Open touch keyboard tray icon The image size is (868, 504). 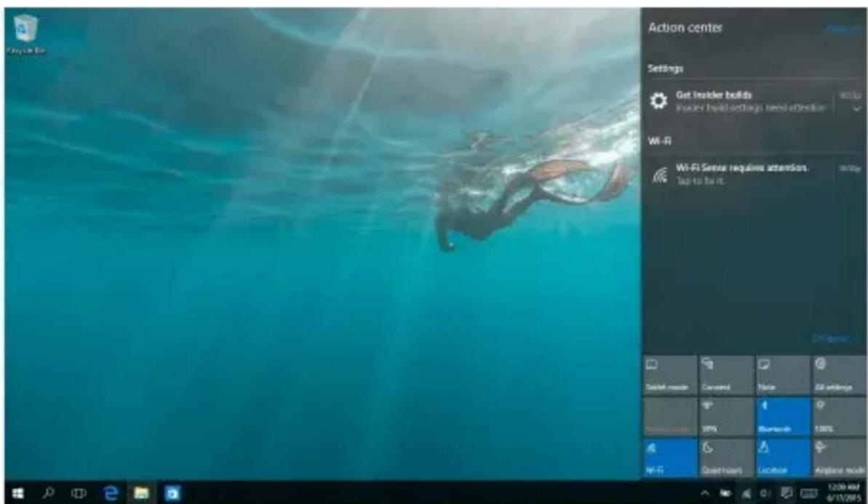point(809,493)
